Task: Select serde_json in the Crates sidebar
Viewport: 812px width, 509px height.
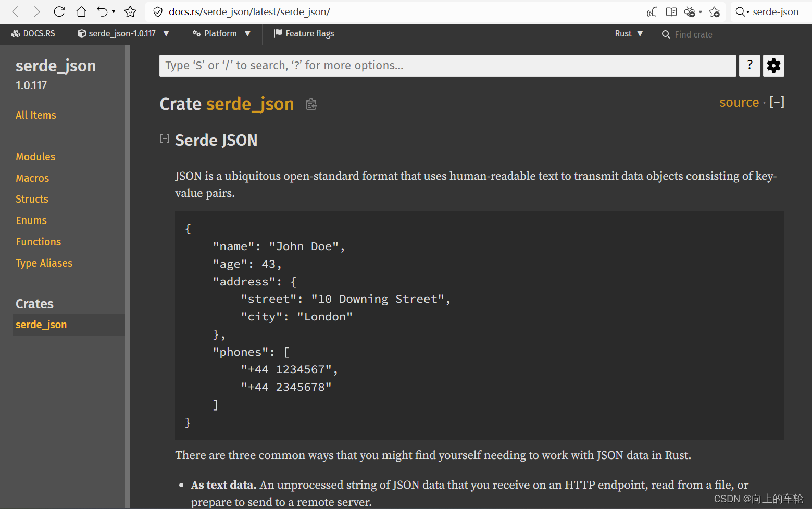Action: click(x=41, y=325)
